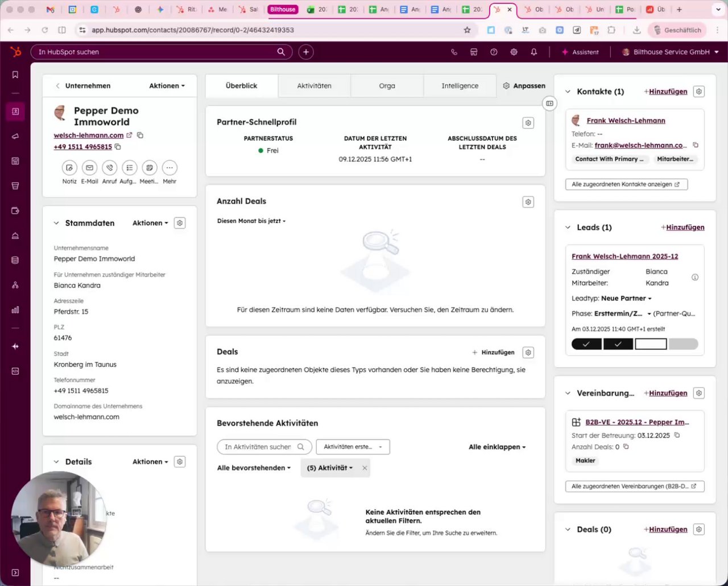
Task: Open Details Aktionen dropdown
Action: click(150, 462)
